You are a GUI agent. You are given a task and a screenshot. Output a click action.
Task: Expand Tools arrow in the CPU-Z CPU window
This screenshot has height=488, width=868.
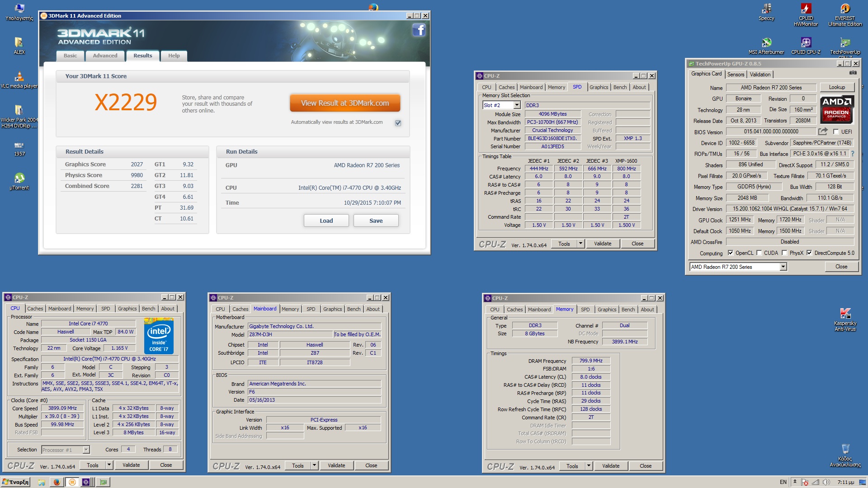pos(109,465)
